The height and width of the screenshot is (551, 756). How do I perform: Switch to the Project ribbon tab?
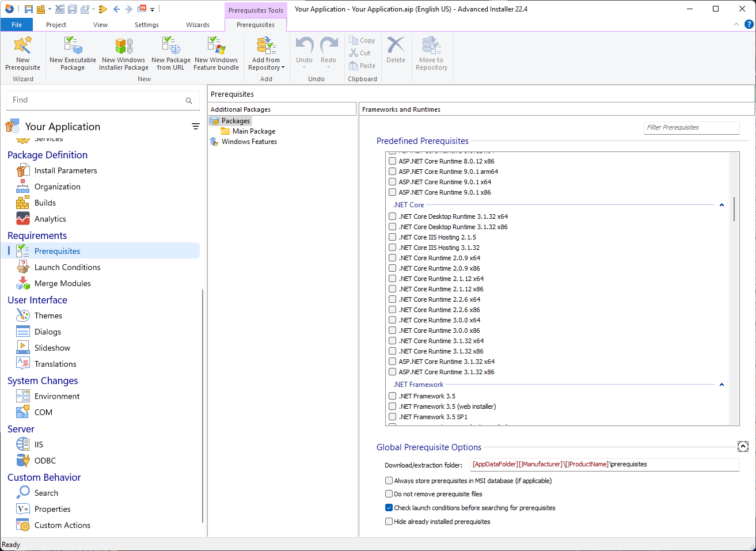pos(56,25)
